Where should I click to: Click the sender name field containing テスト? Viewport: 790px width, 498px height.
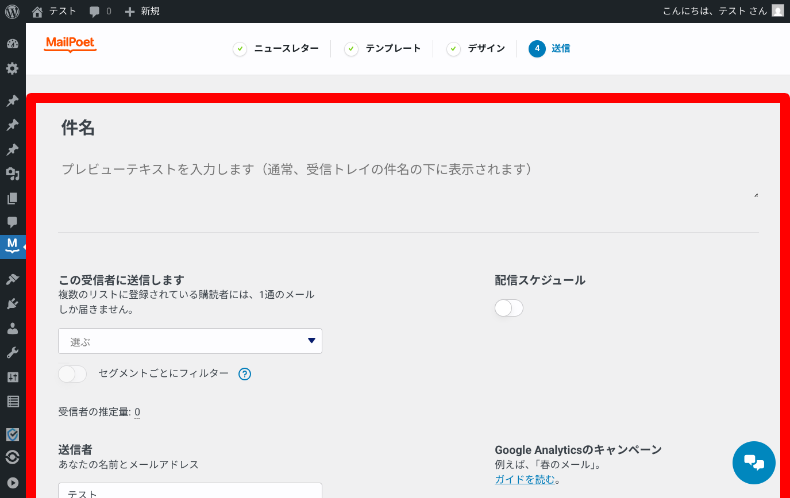pos(190,491)
